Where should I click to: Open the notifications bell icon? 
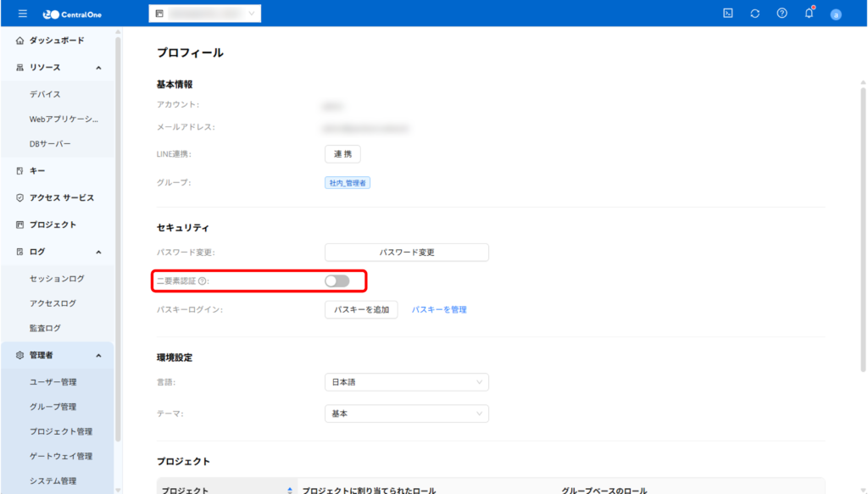click(x=809, y=14)
